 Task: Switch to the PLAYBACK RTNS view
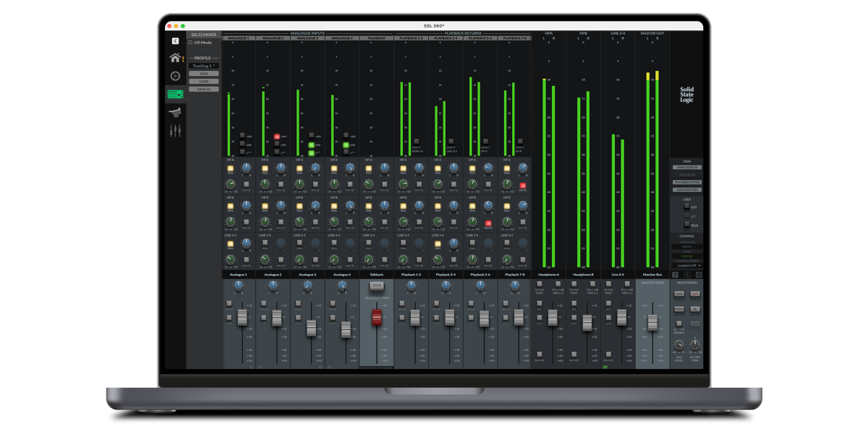687,182
